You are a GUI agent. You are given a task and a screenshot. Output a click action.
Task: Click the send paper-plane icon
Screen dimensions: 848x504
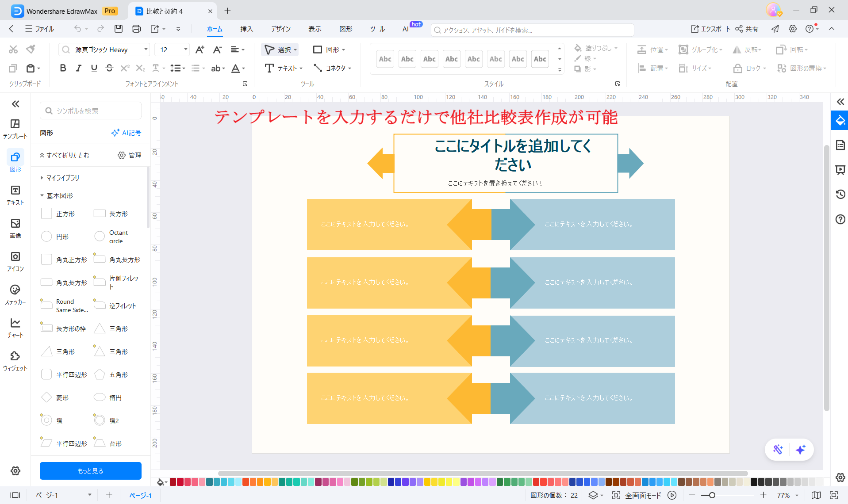775,29
